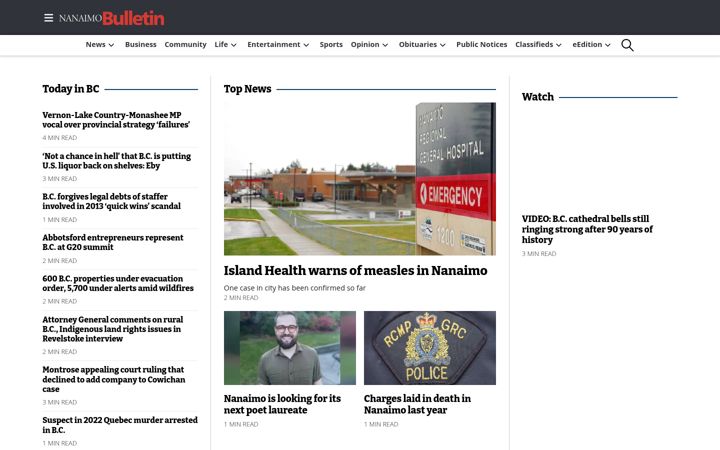The width and height of the screenshot is (720, 450).
Task: Open the search magnifier icon
Action: point(627,45)
